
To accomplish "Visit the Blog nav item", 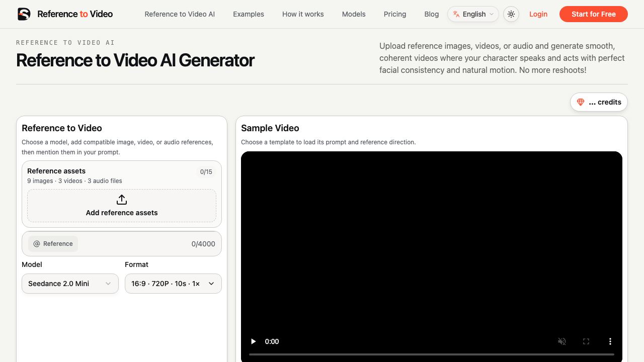I will pos(432,14).
